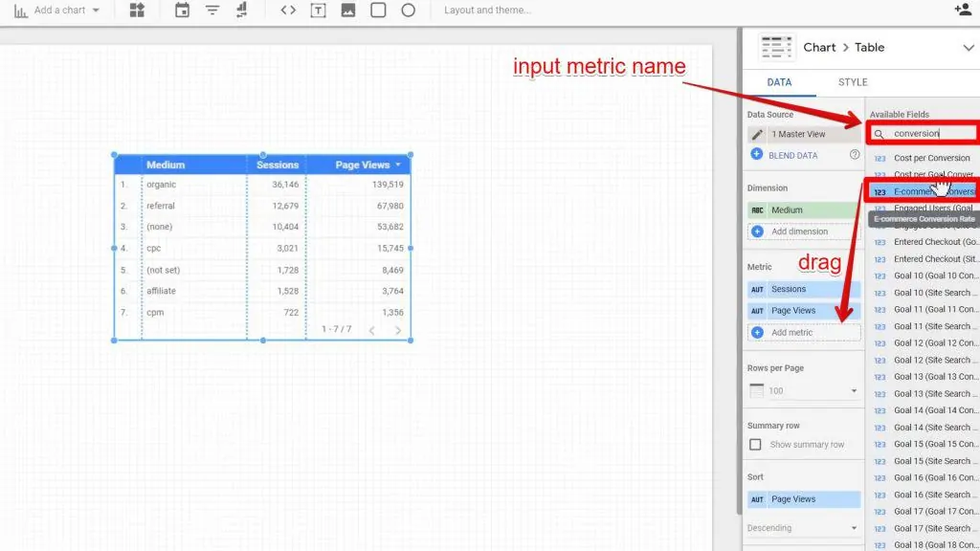
Task: Add an Image element
Action: click(348, 11)
